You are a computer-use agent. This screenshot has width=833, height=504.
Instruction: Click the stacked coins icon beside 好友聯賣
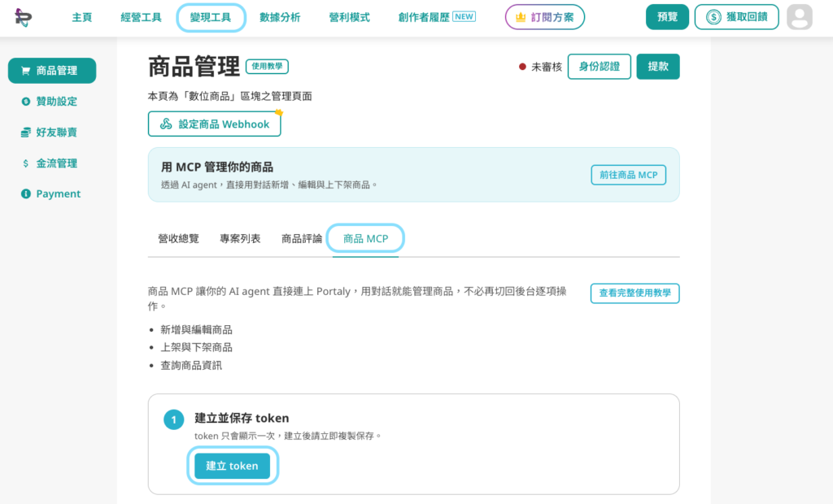pos(25,133)
